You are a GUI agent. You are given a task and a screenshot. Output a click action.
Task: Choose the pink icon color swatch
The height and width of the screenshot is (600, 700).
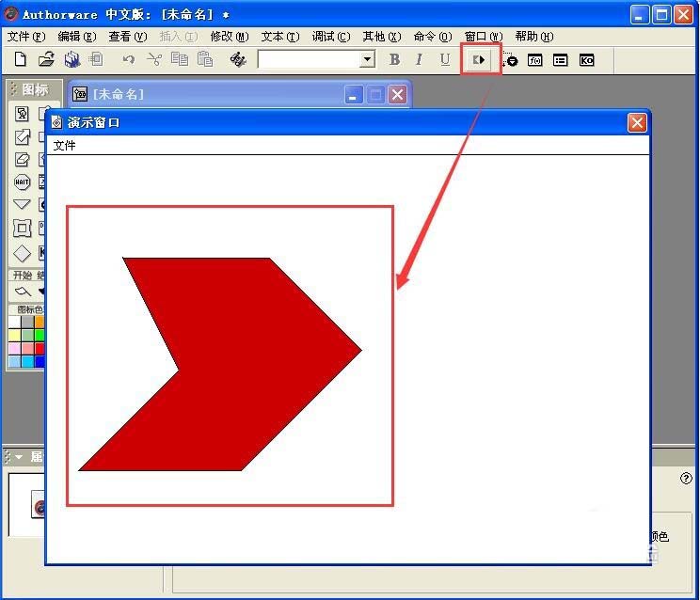[15, 348]
